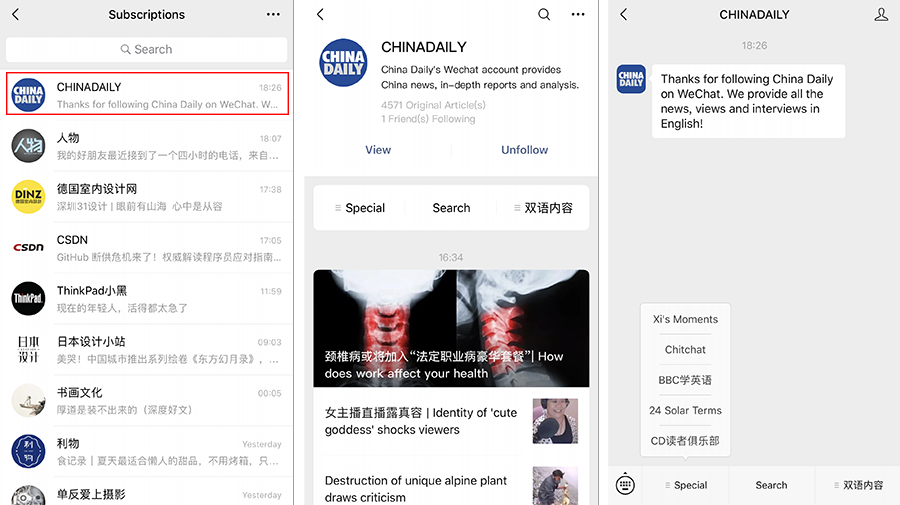This screenshot has width=900, height=505.
Task: Tap the CHINADAILY avatar in subscriptions list
Action: 28,95
